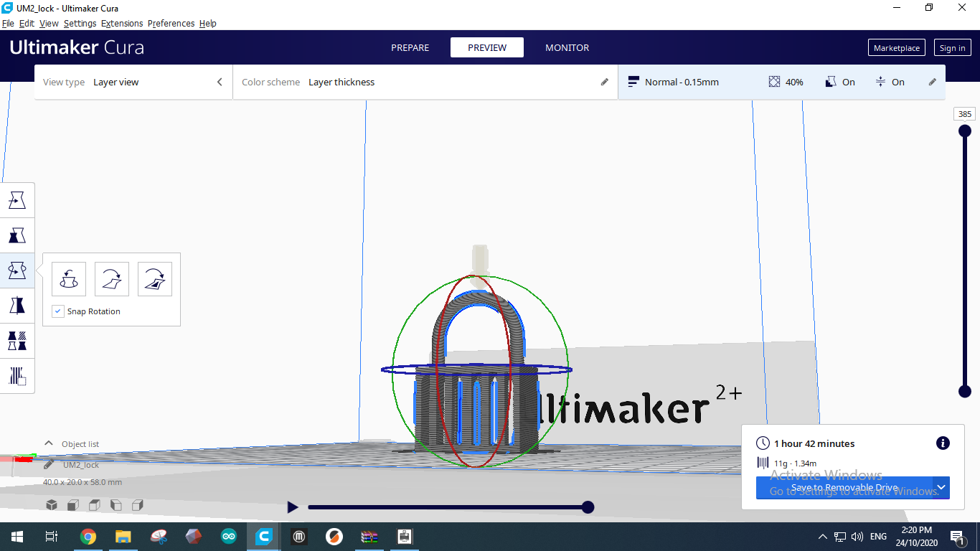Open the Arduino IDE from taskbar
The width and height of the screenshot is (980, 551).
tap(229, 537)
